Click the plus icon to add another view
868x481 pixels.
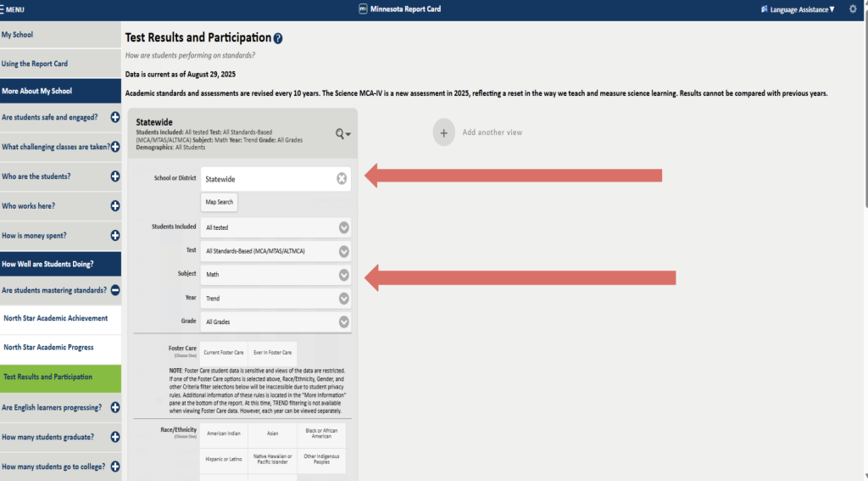click(444, 132)
